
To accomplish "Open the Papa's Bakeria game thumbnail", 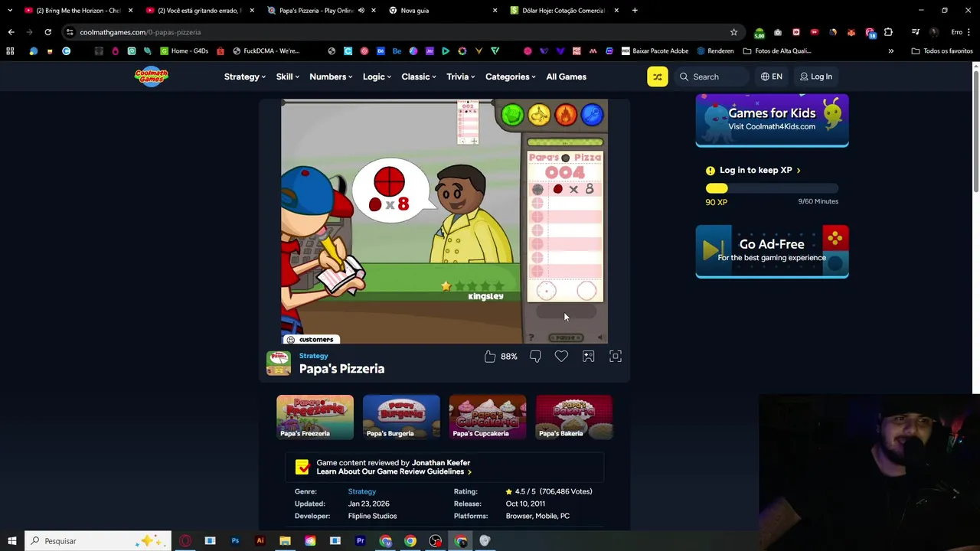I will click(574, 417).
